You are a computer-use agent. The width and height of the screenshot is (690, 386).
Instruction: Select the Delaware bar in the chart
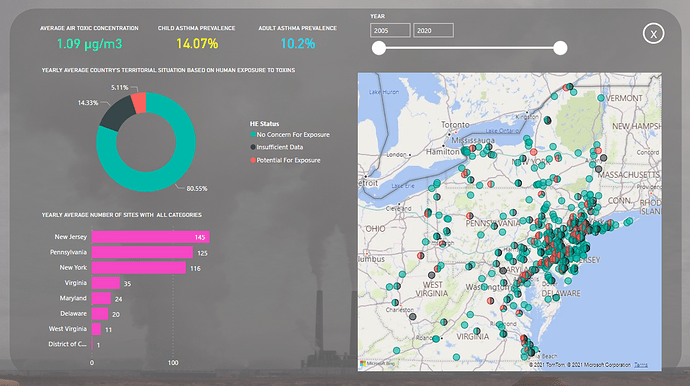(x=100, y=313)
